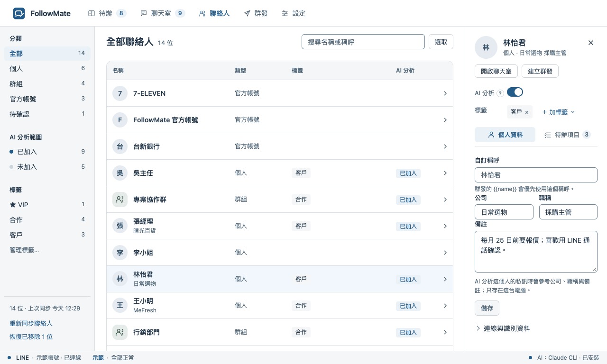The height and width of the screenshot is (364, 607).
Task: Click the AI 分析 help question mark icon
Action: coord(500,93)
